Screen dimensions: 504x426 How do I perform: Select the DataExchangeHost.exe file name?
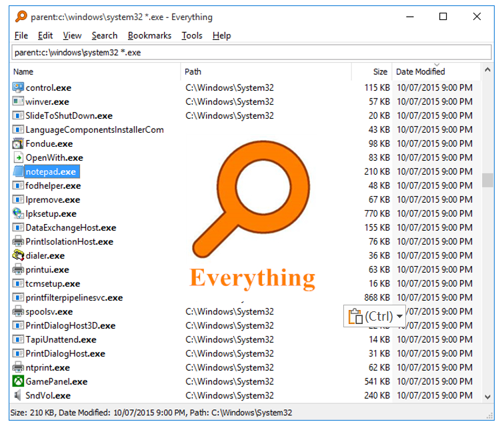tap(71, 228)
